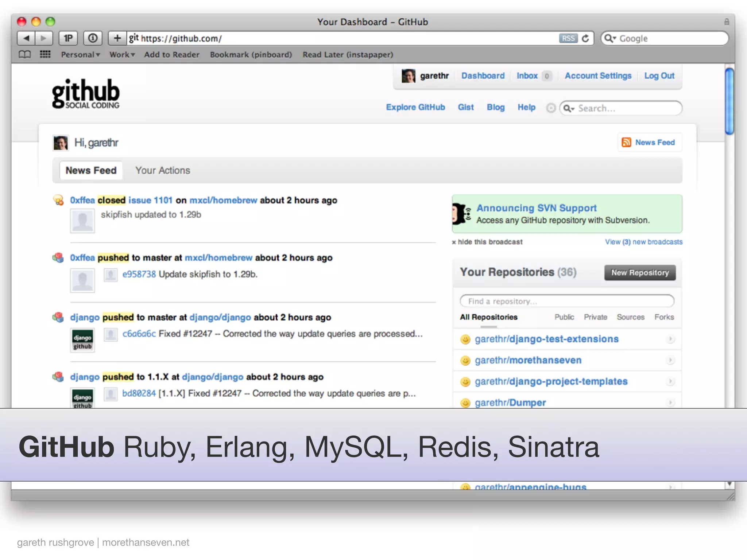Click the RSS badge in address bar
747x560 pixels.
pos(568,38)
